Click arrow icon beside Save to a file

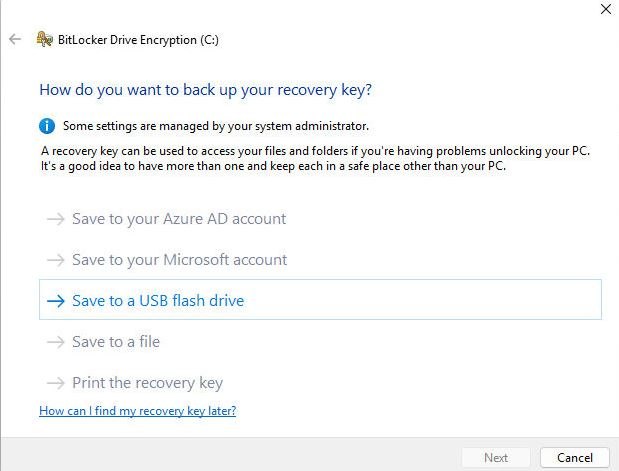coord(56,342)
